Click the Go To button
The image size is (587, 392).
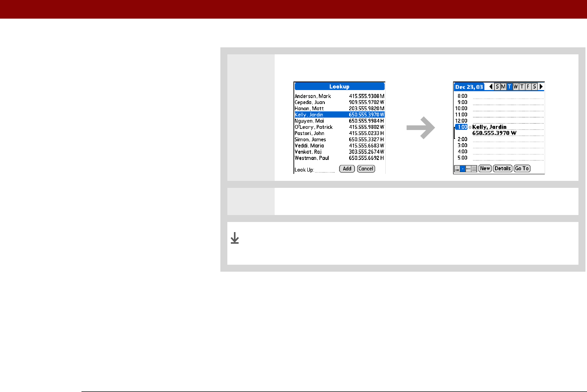[x=522, y=168]
